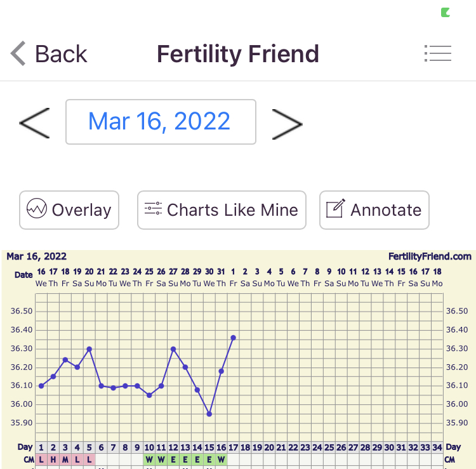Tap the green CM cell for day 10
Viewport: 476px width, 469px height.
pos(149,459)
